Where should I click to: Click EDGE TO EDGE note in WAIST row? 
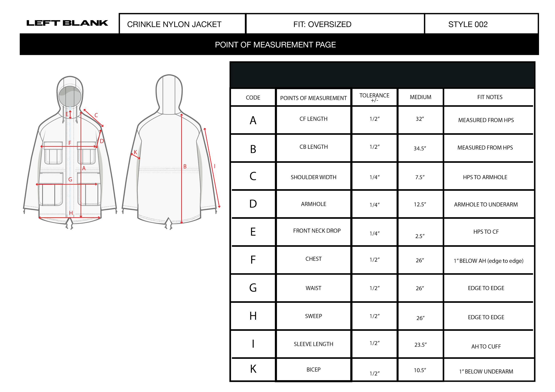[486, 288]
